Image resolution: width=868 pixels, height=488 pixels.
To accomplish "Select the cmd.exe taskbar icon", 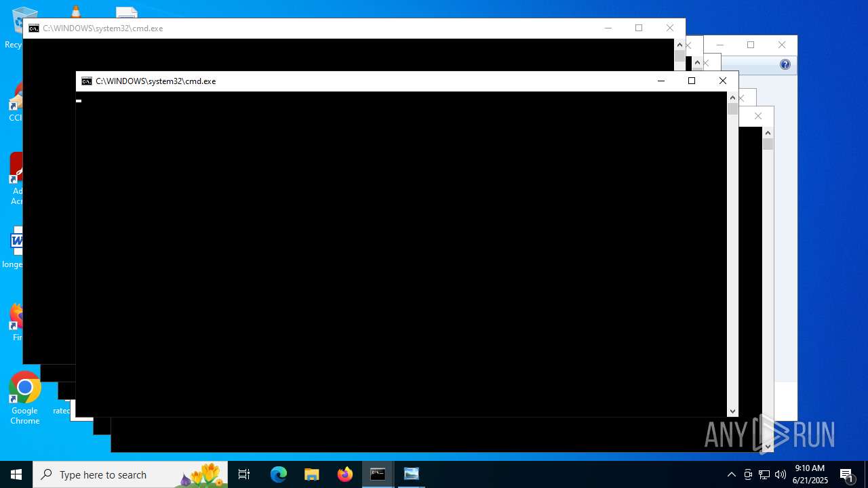I will 378,474.
